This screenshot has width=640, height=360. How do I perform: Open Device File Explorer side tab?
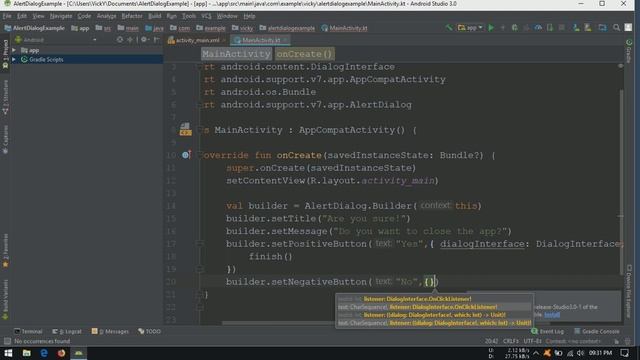[x=629, y=291]
